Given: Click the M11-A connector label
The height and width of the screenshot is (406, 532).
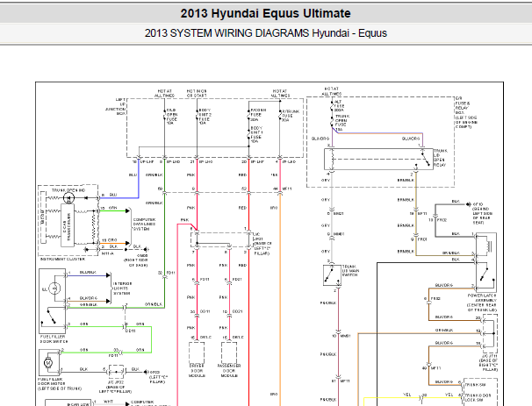Looking at the screenshot, I should tap(108, 253).
